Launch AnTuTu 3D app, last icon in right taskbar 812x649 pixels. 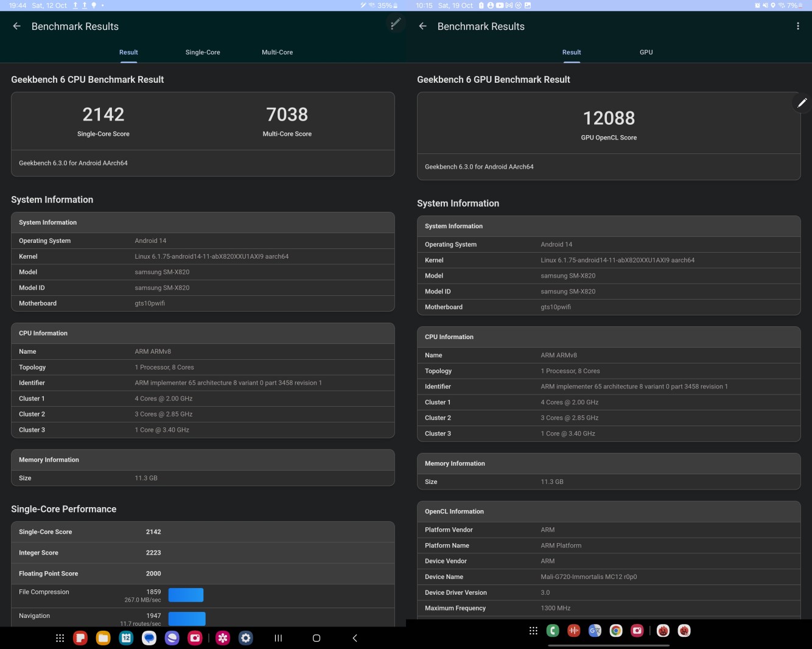(x=684, y=631)
